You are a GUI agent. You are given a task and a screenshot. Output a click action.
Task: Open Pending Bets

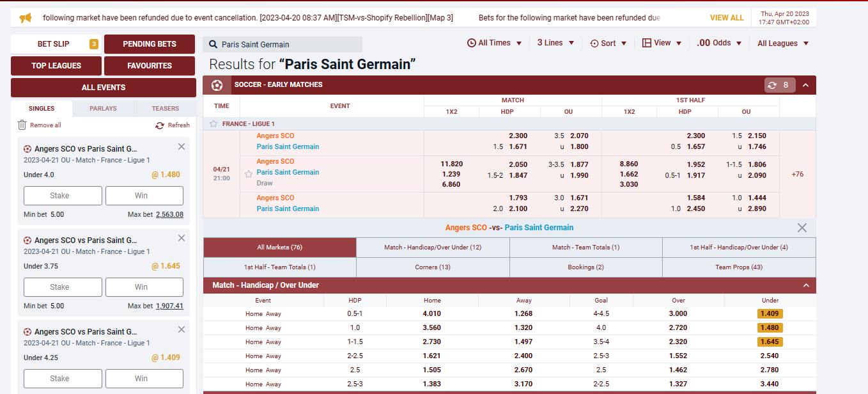tap(150, 44)
